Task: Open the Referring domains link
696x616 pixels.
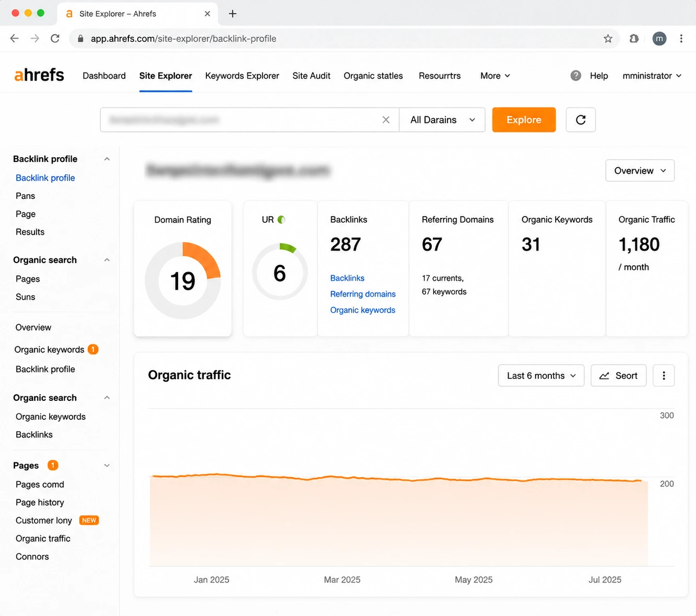Action: (x=363, y=294)
